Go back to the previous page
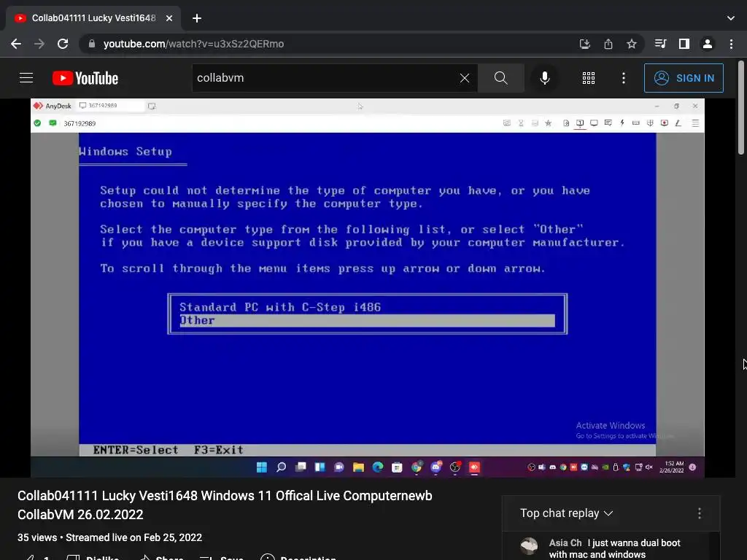 pos(16,44)
